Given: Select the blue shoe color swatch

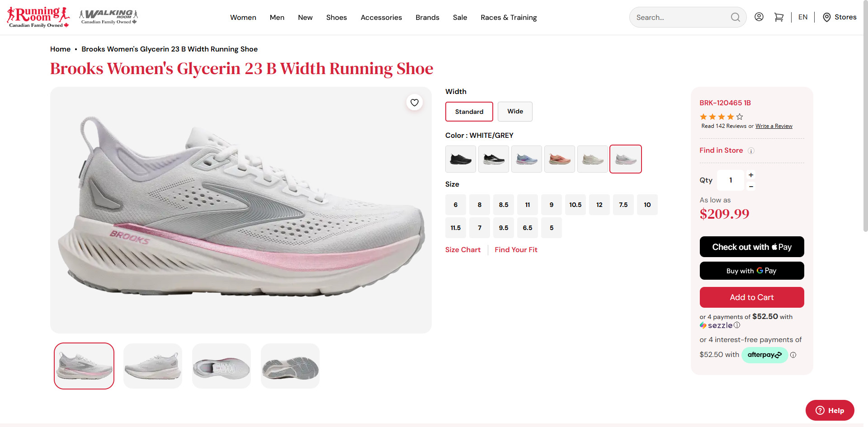Looking at the screenshot, I should pos(527,159).
